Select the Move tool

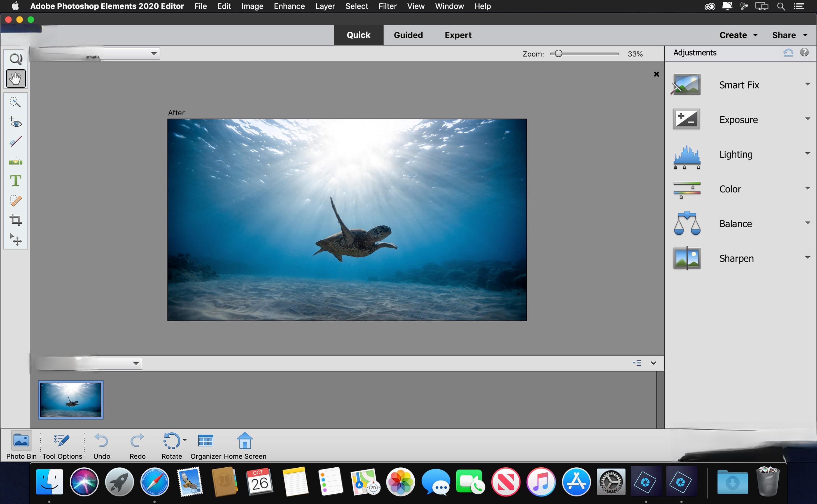click(x=15, y=239)
